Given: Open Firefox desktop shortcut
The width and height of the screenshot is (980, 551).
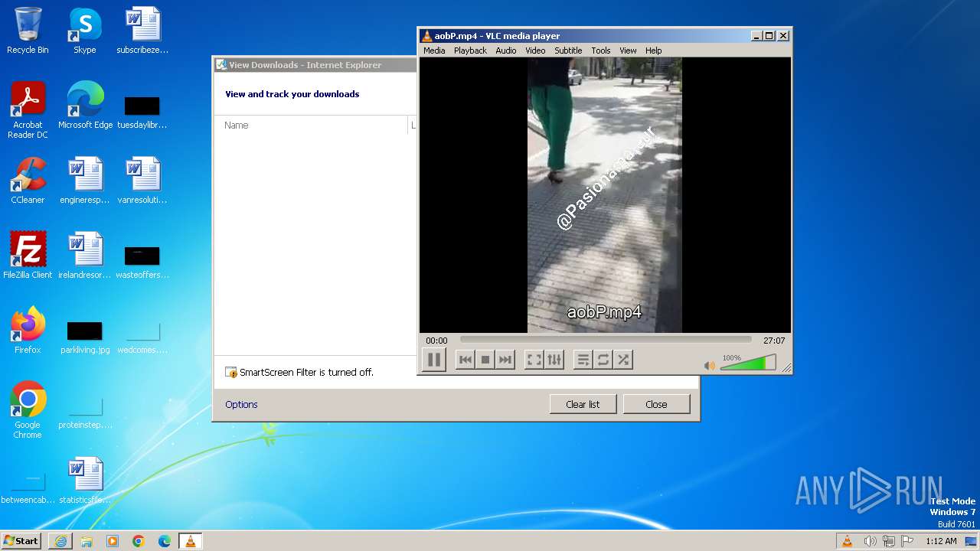Looking at the screenshot, I should 28,330.
